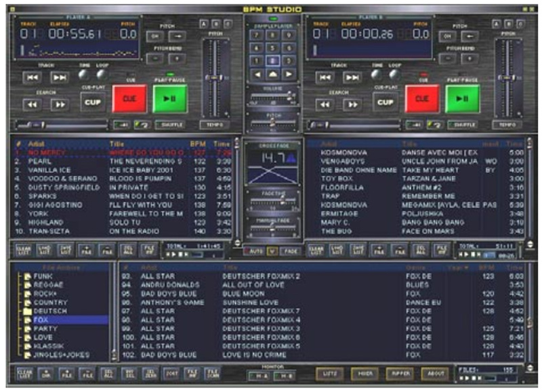This screenshot has width=542, height=392.
Task: Sort the left playlist by the BPM column
Action: point(198,144)
